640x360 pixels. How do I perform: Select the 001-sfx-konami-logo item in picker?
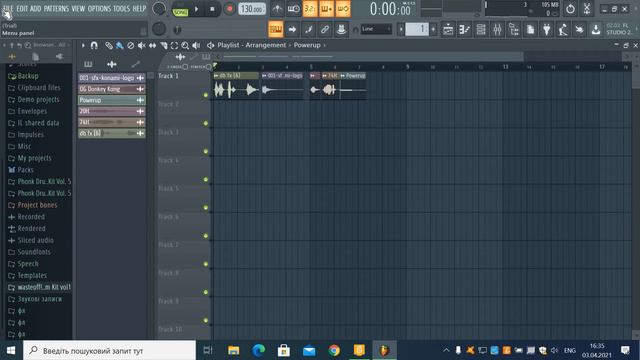(111, 78)
